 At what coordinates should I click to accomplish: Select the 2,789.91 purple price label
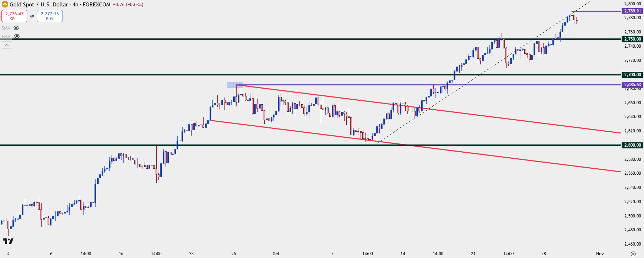[633, 11]
